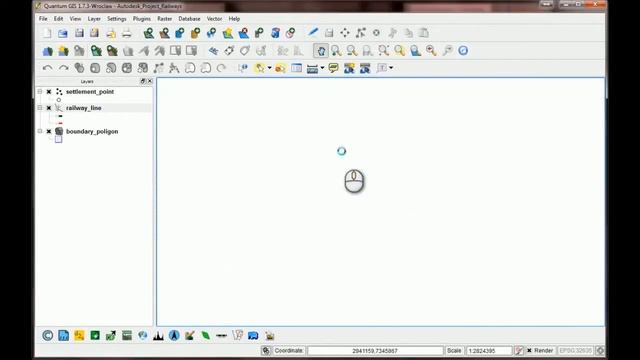This screenshot has width=640, height=360.
Task: Click the histogram peaks plugin icon
Action: [x=158, y=336]
